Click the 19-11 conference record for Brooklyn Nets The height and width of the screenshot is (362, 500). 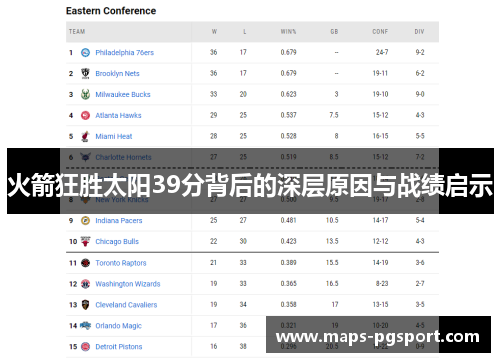click(x=380, y=73)
